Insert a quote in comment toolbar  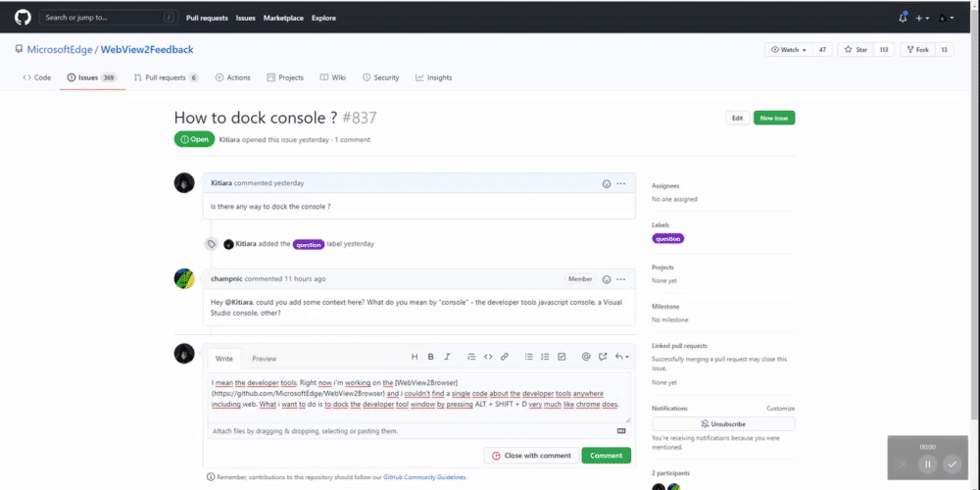click(472, 357)
